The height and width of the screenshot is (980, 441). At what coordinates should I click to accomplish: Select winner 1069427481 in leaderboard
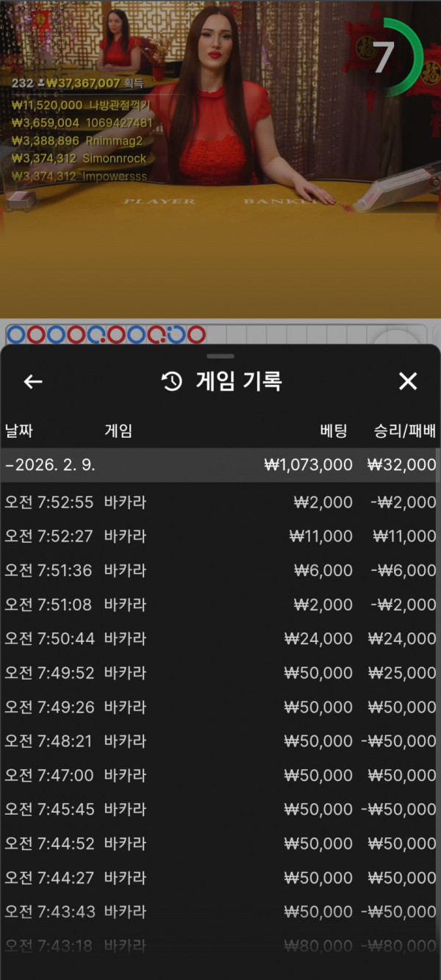(82, 123)
